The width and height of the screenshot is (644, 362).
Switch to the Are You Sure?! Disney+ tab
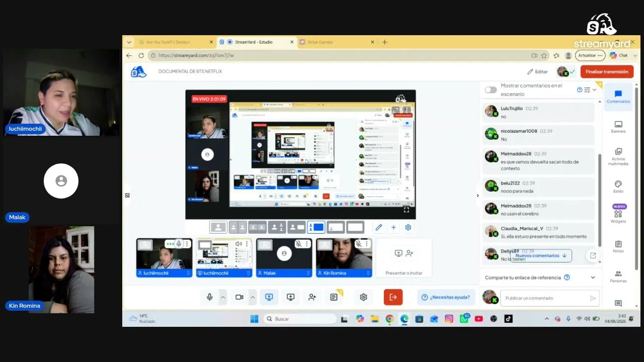(175, 42)
